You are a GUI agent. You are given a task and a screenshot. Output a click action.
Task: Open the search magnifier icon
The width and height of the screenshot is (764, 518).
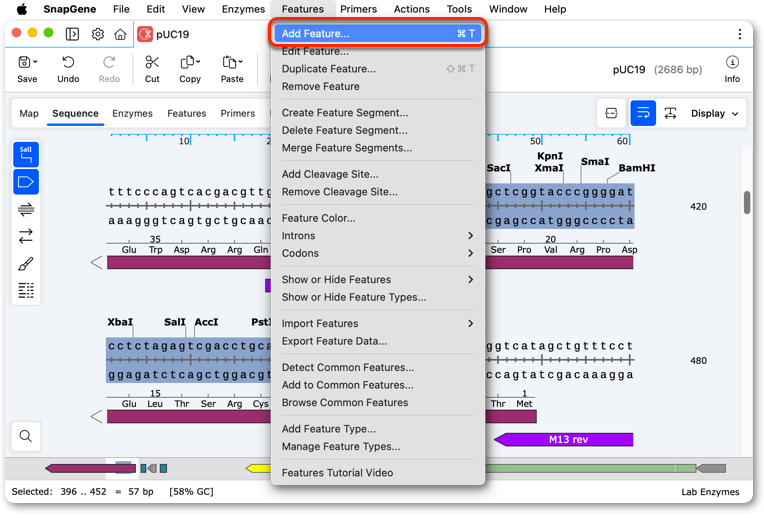coord(26,436)
